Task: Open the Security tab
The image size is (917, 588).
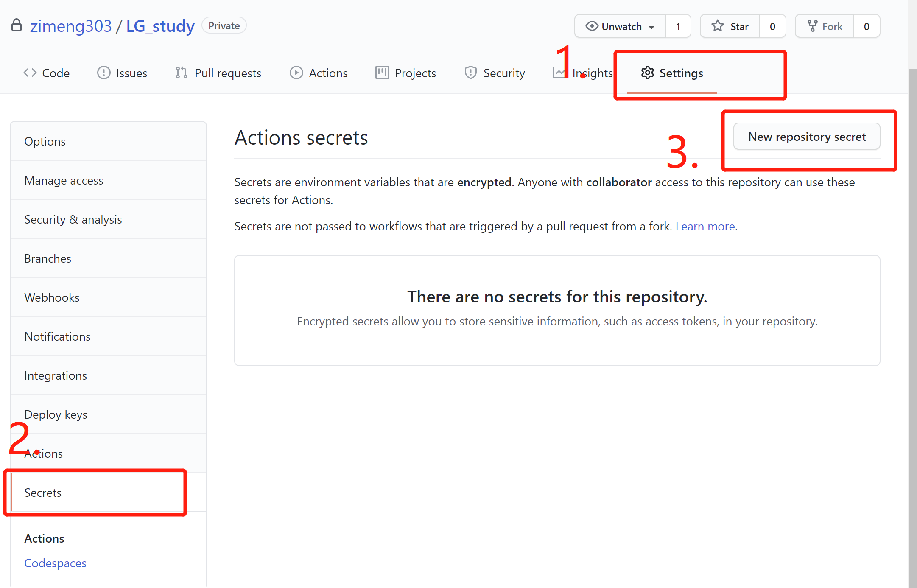Action: click(x=495, y=73)
